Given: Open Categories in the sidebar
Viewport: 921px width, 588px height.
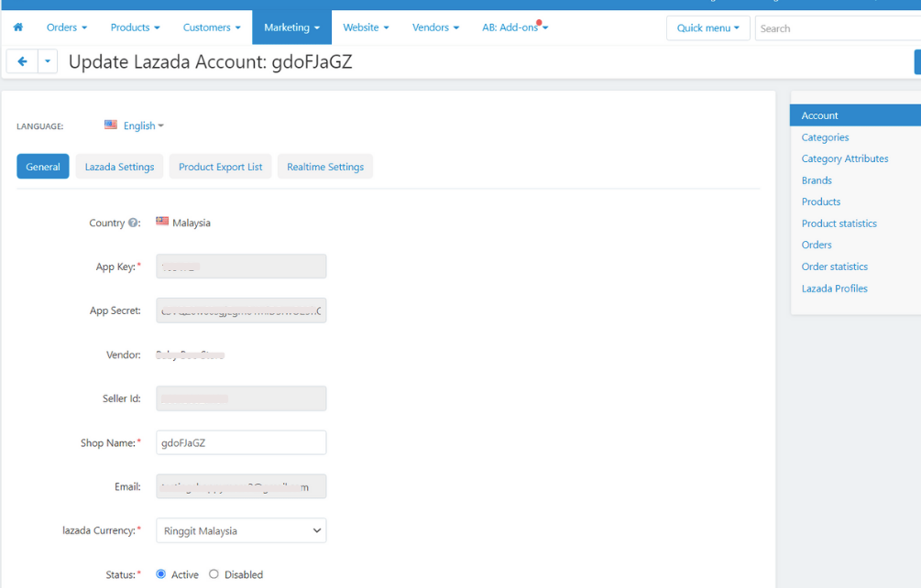Looking at the screenshot, I should [x=825, y=137].
